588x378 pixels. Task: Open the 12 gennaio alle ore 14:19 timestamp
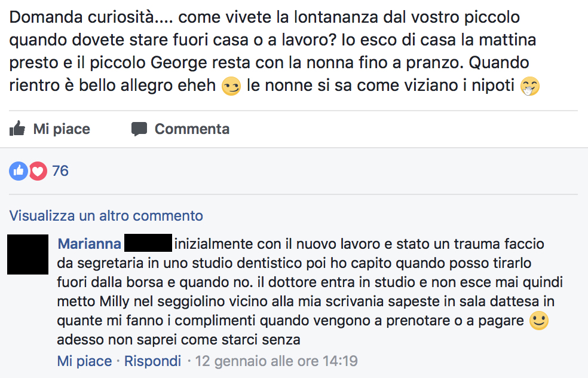point(277,361)
